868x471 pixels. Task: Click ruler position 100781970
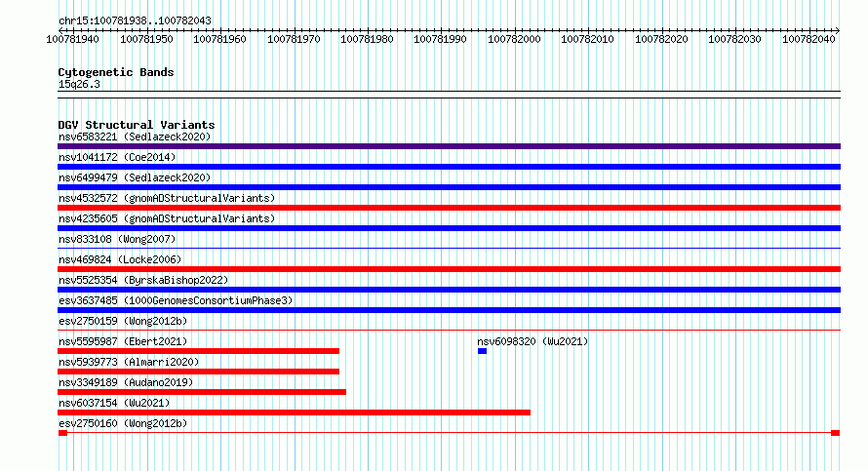pyautogui.click(x=294, y=39)
